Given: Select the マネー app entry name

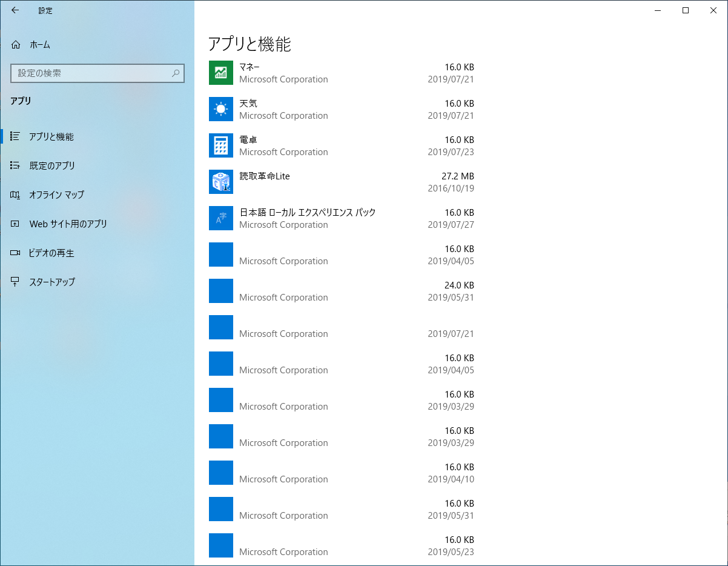Looking at the screenshot, I should pos(250,67).
